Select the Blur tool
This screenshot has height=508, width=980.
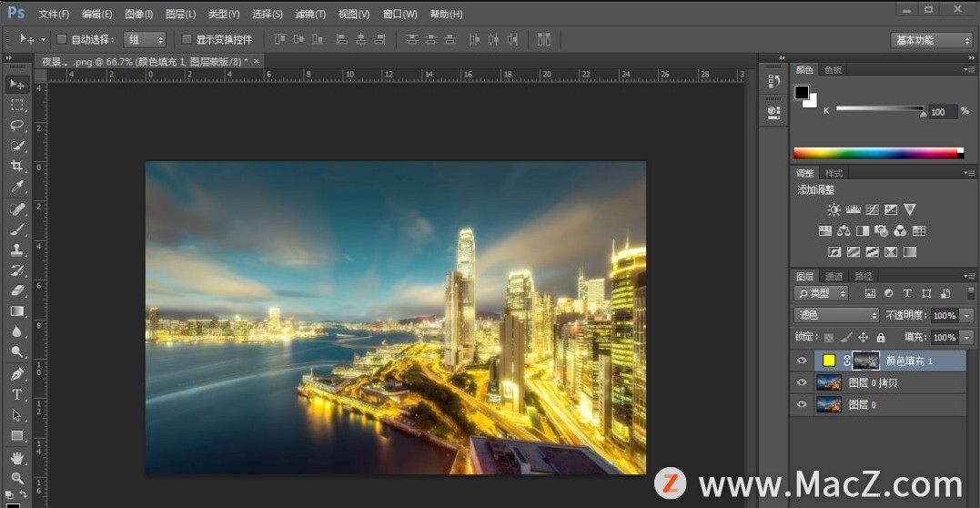[17, 331]
